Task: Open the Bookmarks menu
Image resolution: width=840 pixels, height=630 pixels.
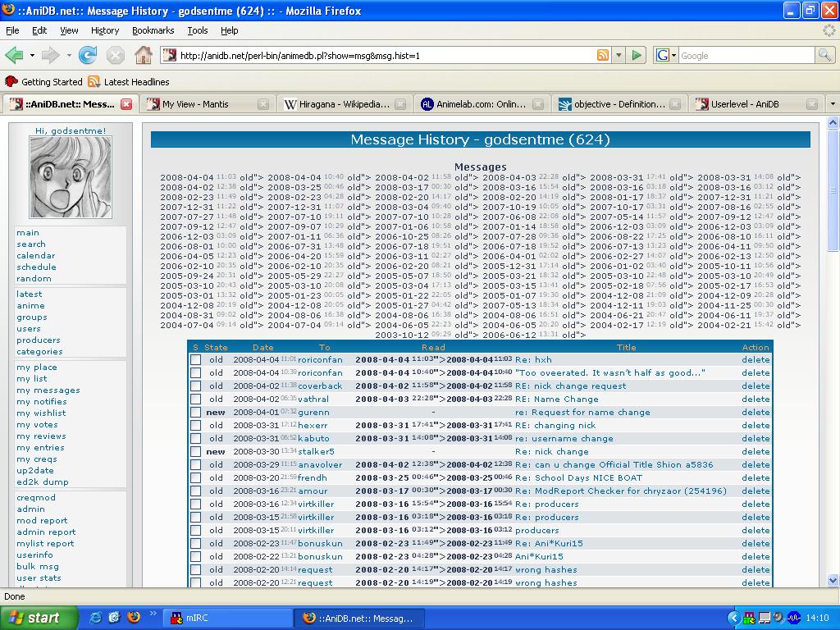Action: [153, 30]
